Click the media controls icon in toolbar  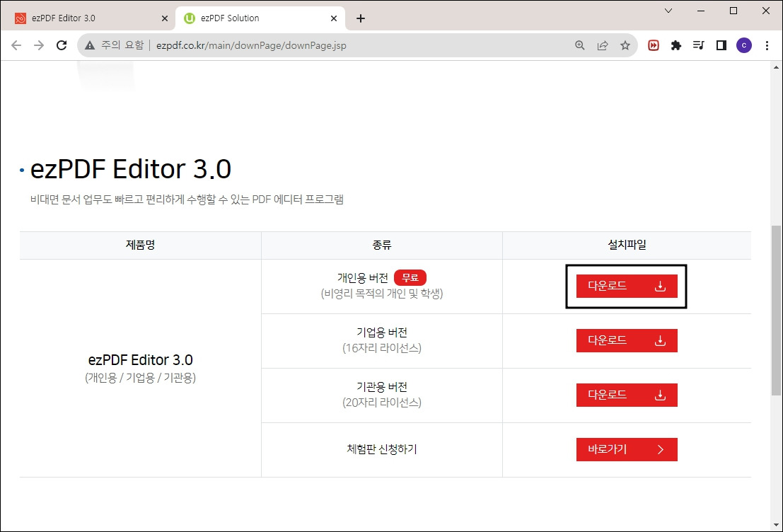click(699, 45)
